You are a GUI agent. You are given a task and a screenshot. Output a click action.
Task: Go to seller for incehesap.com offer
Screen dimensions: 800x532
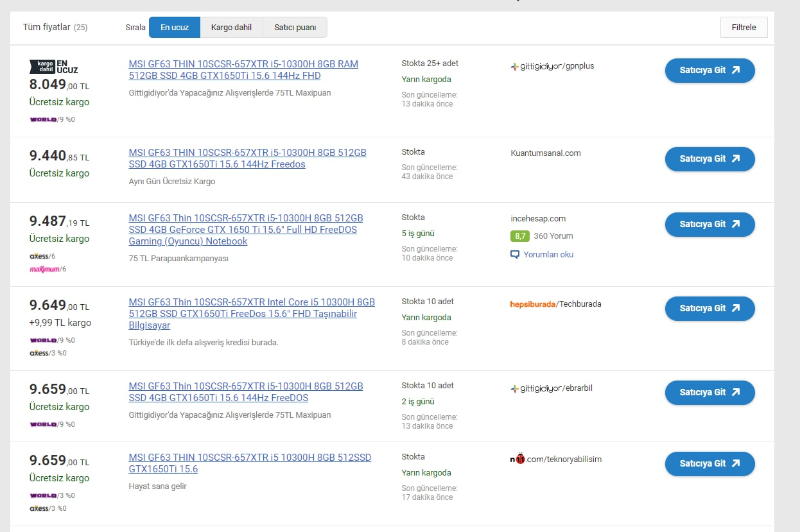coord(709,225)
